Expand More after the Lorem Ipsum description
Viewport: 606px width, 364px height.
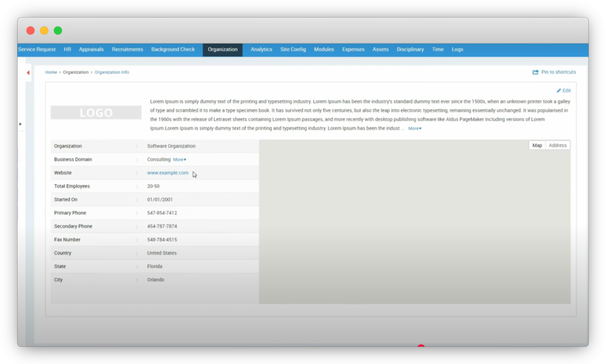pos(414,128)
